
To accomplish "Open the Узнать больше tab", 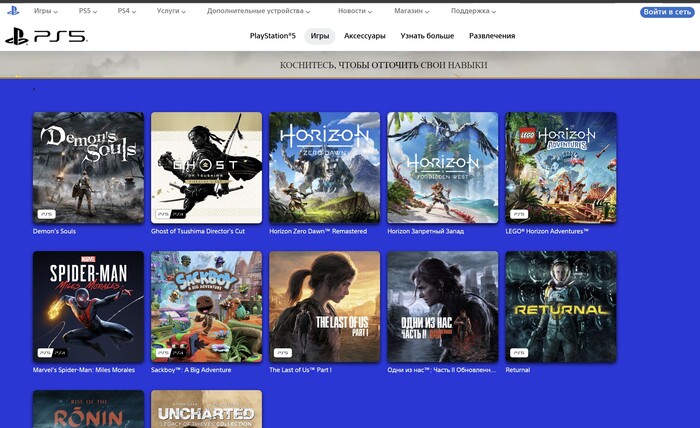I will coord(427,36).
